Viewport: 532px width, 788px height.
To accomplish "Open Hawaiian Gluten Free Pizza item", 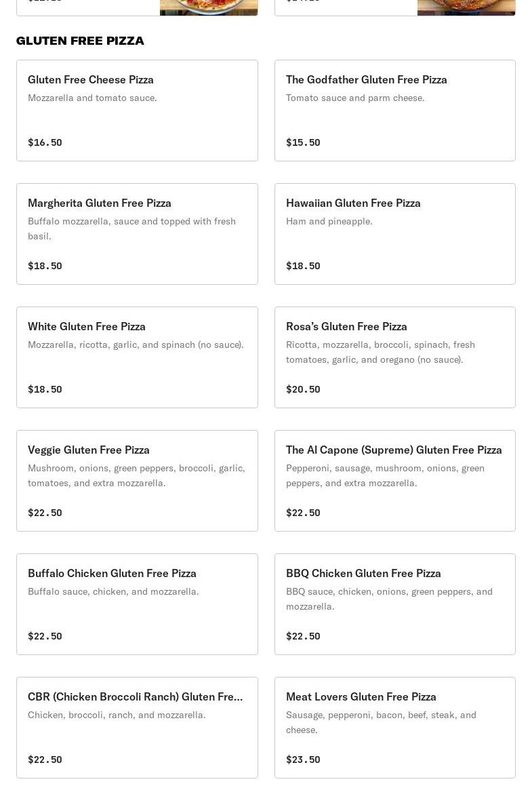I will [353, 203].
